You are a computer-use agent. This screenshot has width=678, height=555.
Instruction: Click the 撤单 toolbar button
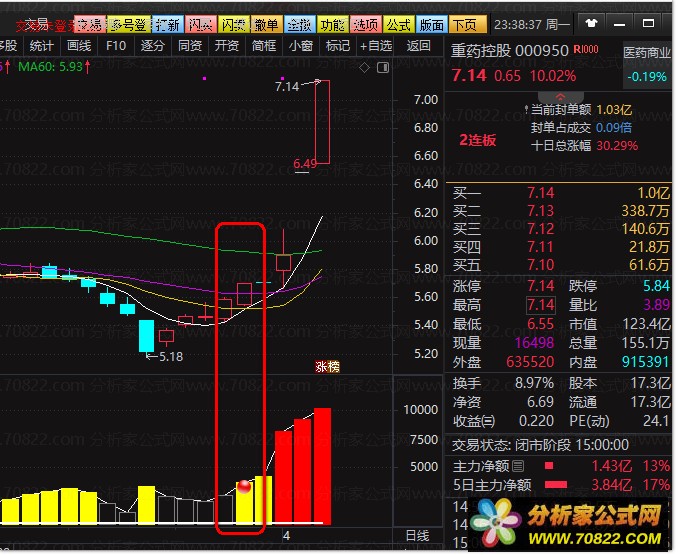[x=267, y=25]
